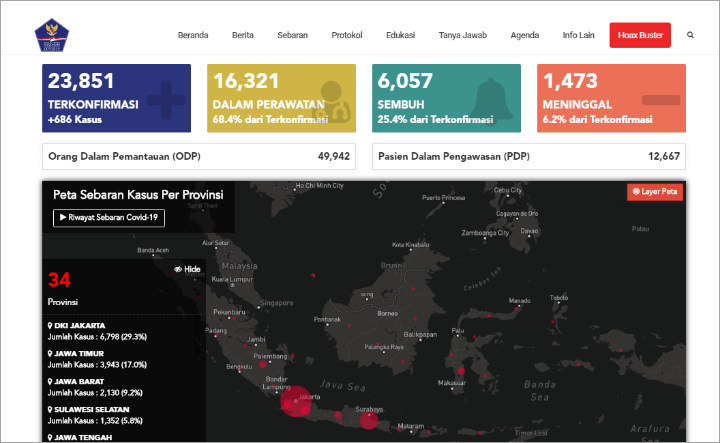Click Jumlah Kasus : 6,798 (29.3%) text

pos(97,337)
